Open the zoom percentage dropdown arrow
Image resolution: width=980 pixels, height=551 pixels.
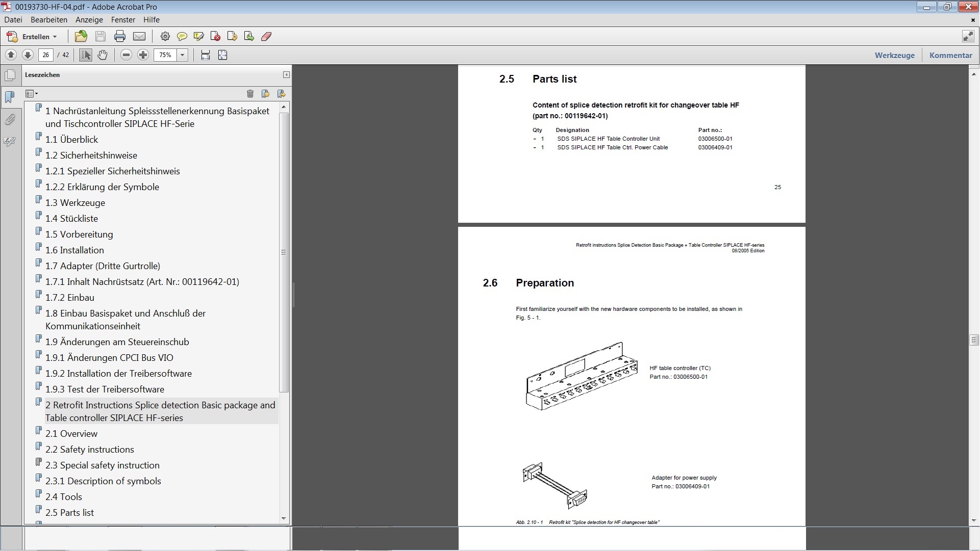coord(183,55)
